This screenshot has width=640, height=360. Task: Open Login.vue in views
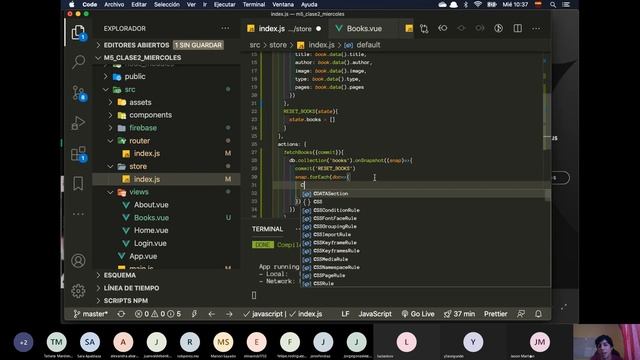pos(150,243)
